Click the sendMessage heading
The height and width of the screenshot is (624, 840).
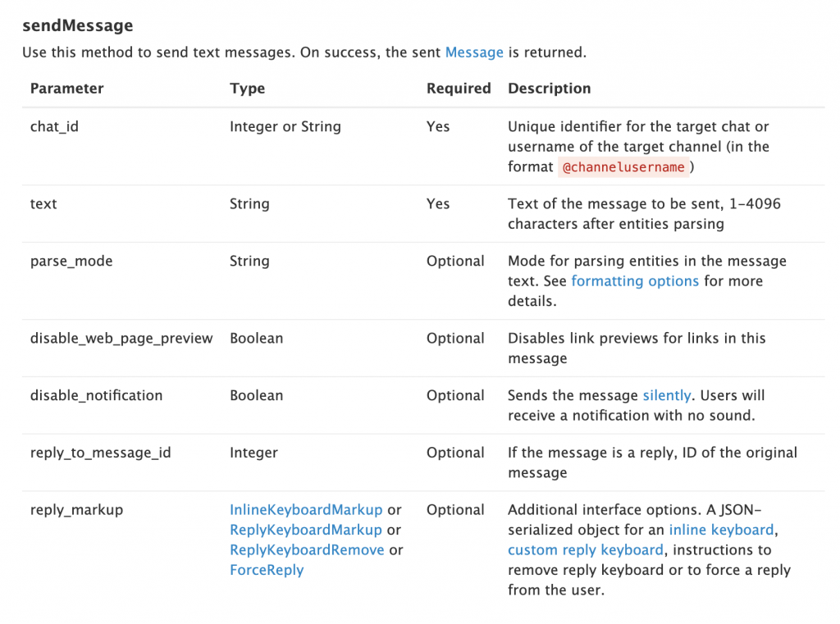point(78,25)
